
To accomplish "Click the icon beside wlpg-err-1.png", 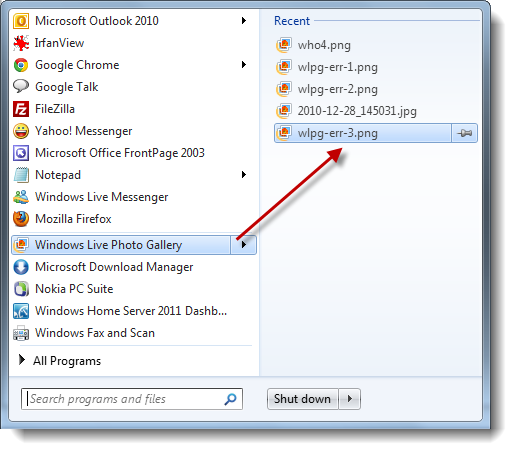I will [x=284, y=67].
